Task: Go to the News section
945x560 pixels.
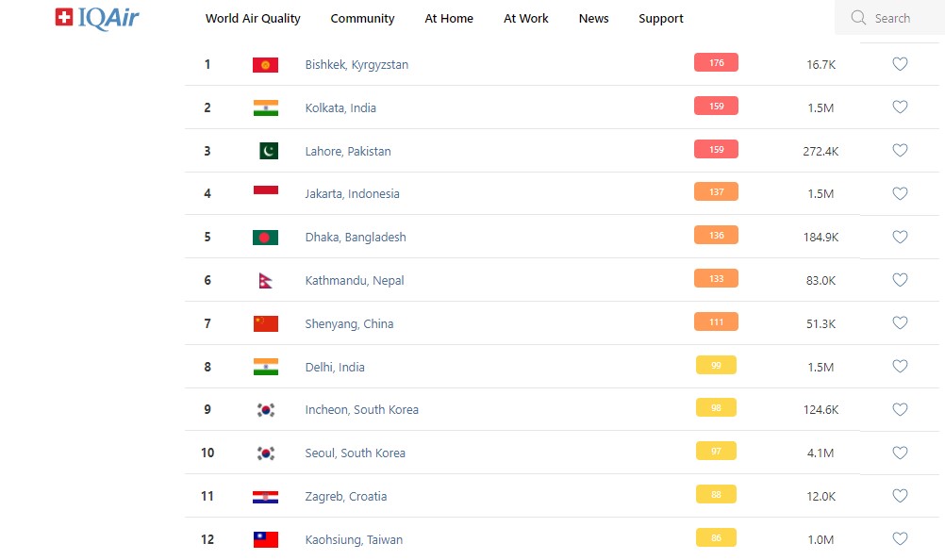Action: point(593,19)
